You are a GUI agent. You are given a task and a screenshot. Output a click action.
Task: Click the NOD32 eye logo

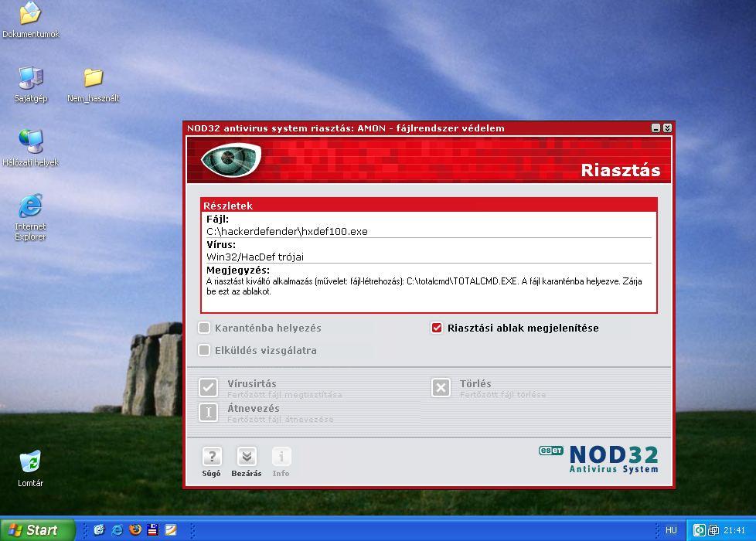(x=231, y=159)
